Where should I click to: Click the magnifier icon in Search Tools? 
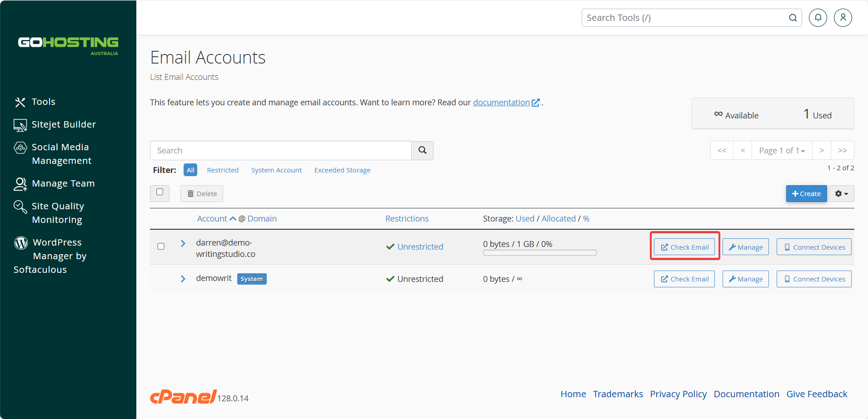click(793, 18)
